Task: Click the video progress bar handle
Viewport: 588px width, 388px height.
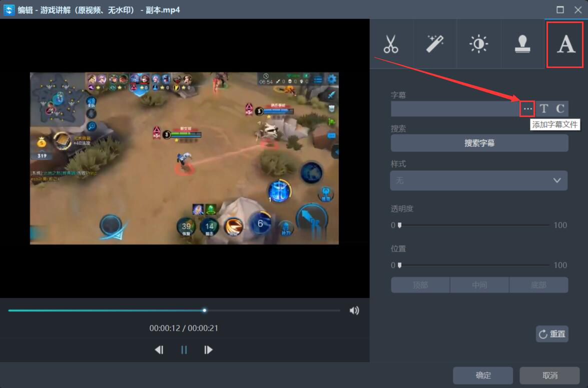Action: tap(204, 310)
